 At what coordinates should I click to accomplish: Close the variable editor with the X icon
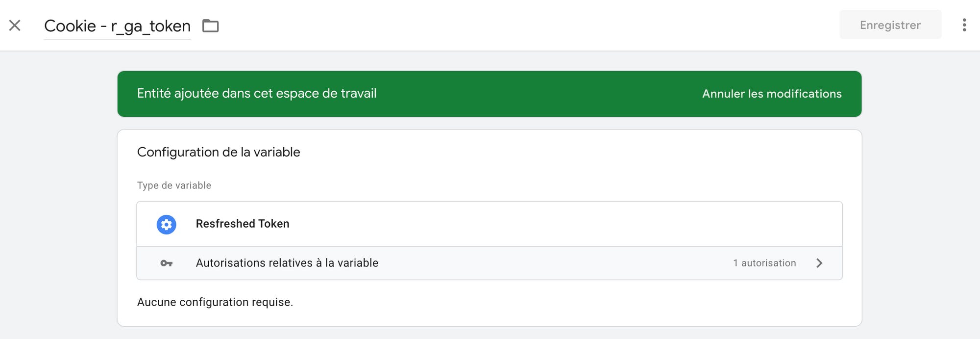tap(15, 25)
